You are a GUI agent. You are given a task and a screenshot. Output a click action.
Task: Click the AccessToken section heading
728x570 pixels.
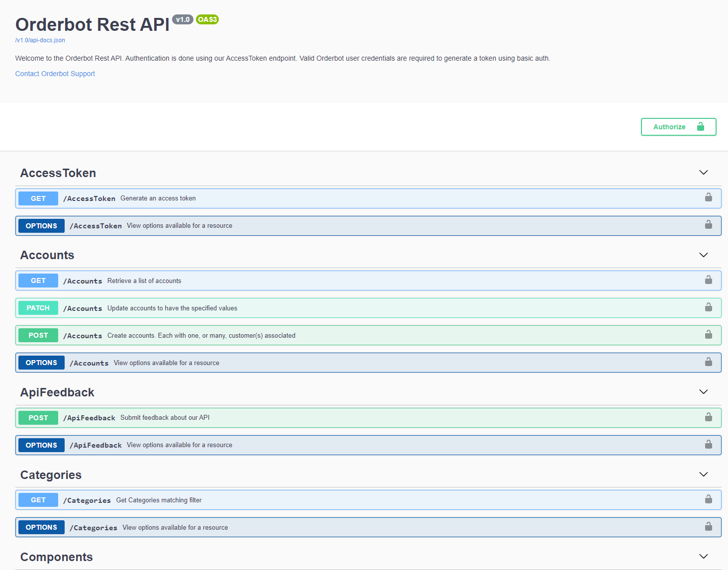[x=58, y=173]
